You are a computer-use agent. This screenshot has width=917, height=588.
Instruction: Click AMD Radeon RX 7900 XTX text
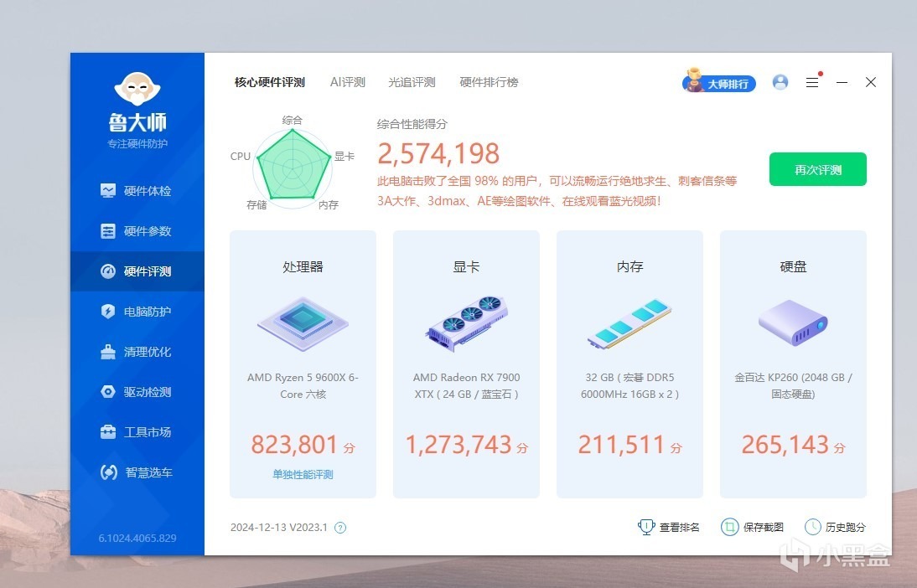(x=466, y=386)
